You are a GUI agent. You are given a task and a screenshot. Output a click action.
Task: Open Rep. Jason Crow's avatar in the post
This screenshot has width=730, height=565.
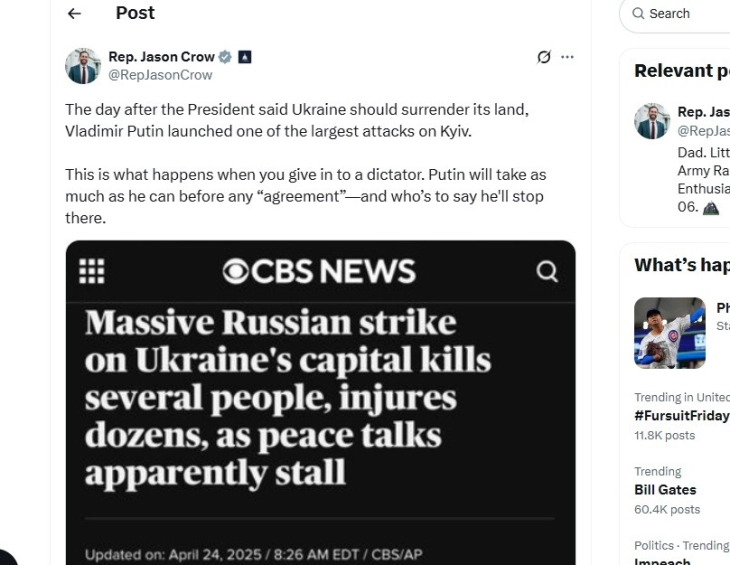(83, 66)
